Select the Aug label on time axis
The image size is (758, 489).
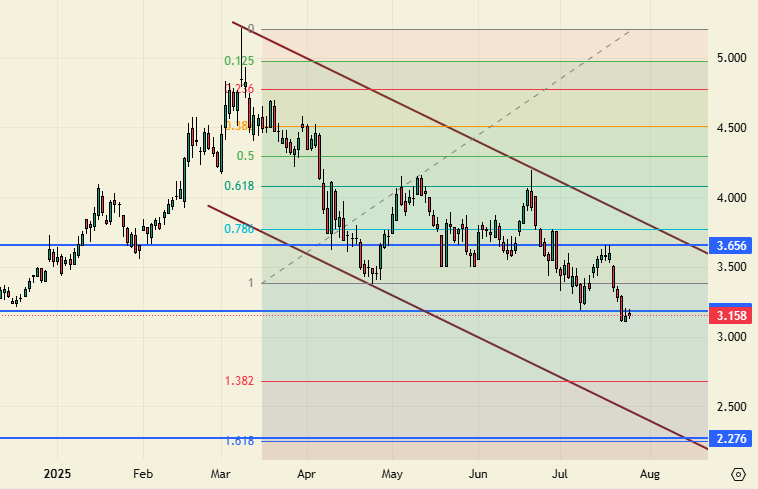(650, 472)
